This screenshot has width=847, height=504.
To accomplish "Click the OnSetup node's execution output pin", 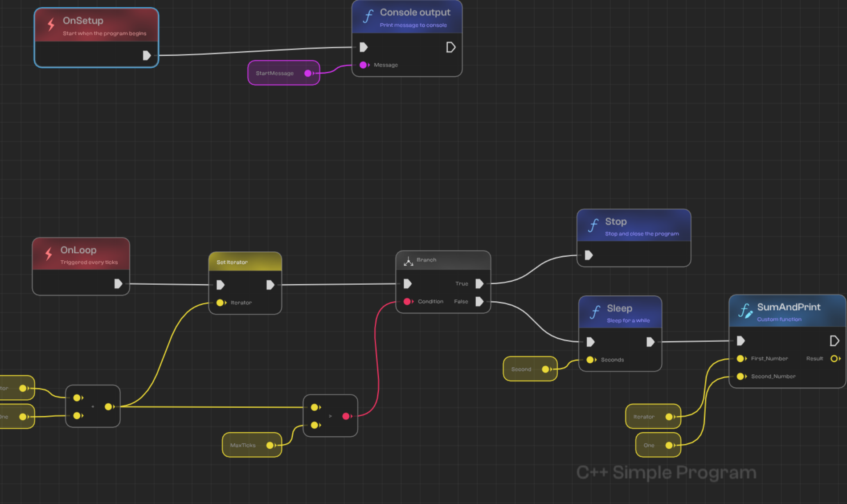I will pos(147,55).
